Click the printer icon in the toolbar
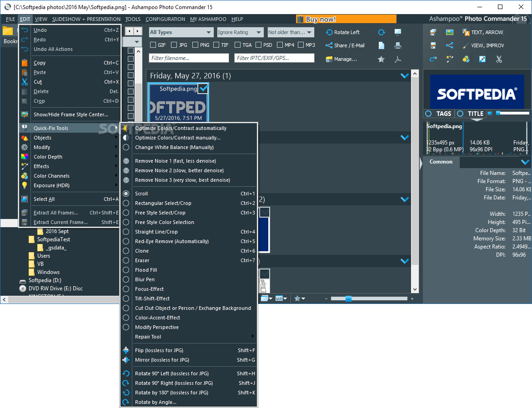532x408 pixels. (398, 45)
